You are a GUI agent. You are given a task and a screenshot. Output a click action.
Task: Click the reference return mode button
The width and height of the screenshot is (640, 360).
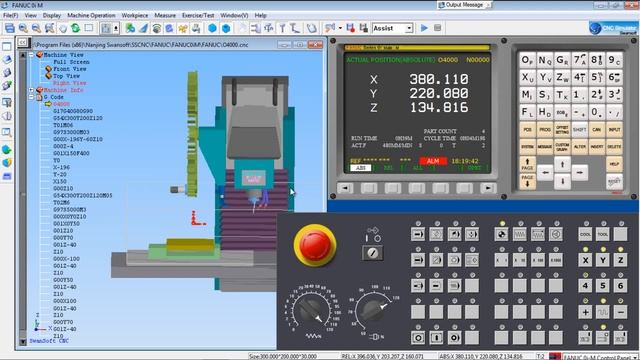click(501, 234)
